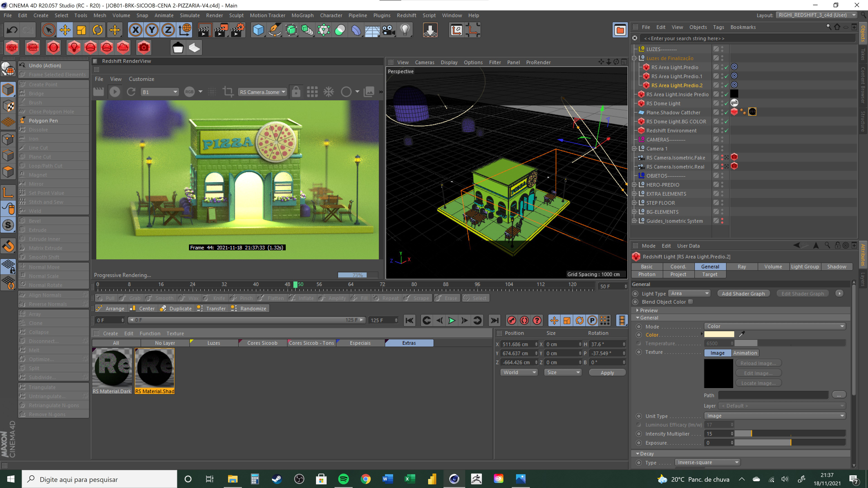Click the Add Shader Graph button

743,293
